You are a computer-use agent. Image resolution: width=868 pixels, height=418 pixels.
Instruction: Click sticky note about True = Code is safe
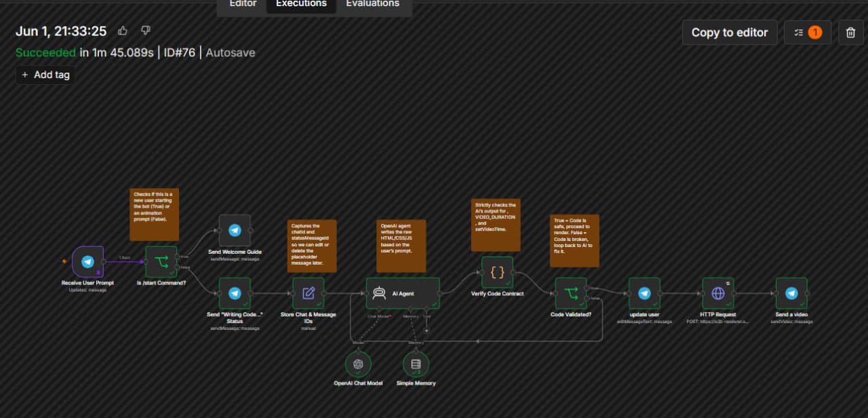[574, 241]
